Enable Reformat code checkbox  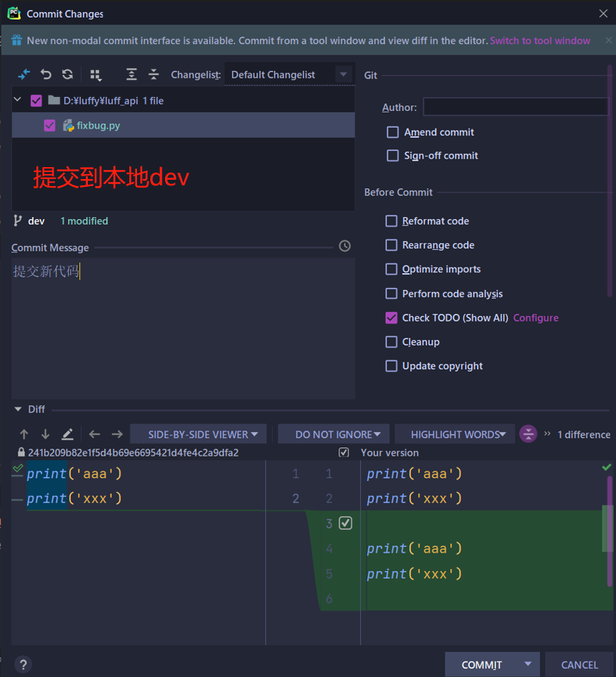[391, 221]
